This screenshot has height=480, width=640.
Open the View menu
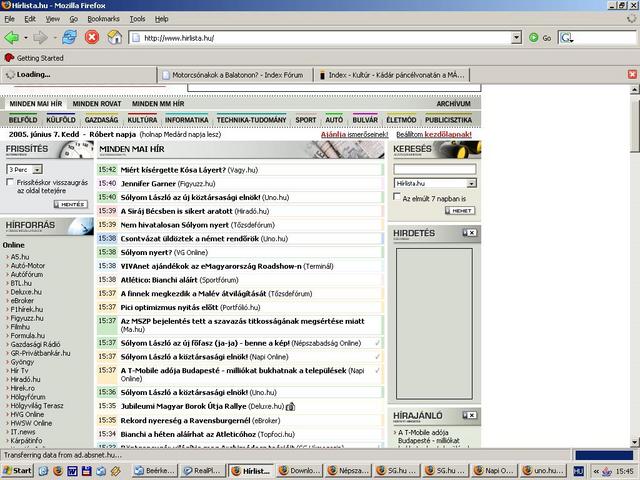[53, 19]
